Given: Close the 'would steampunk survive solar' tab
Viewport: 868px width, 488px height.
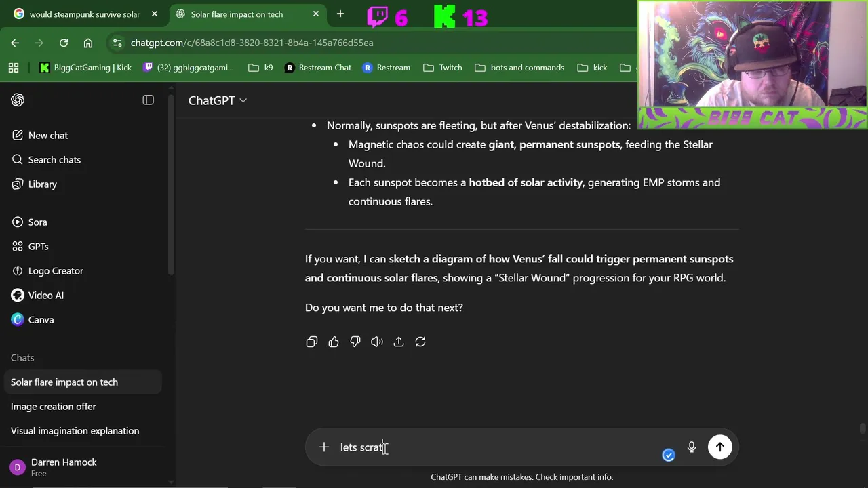Looking at the screenshot, I should (x=155, y=14).
